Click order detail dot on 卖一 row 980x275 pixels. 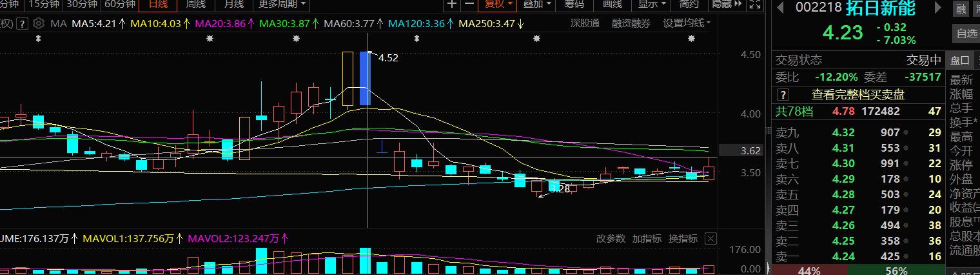[x=905, y=256]
